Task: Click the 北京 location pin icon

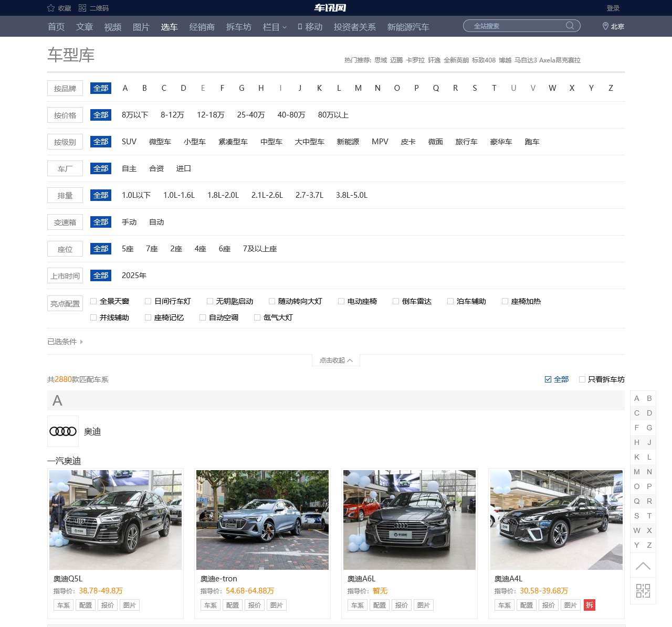Action: (x=605, y=26)
